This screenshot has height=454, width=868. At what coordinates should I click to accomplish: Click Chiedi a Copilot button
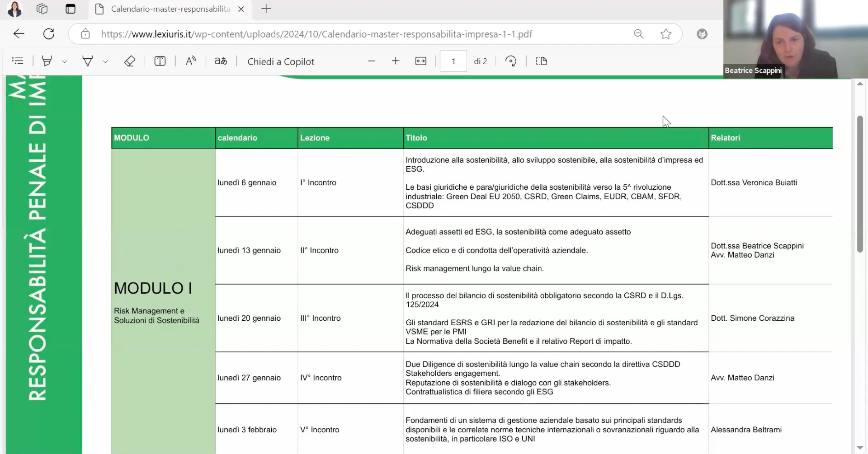(280, 61)
